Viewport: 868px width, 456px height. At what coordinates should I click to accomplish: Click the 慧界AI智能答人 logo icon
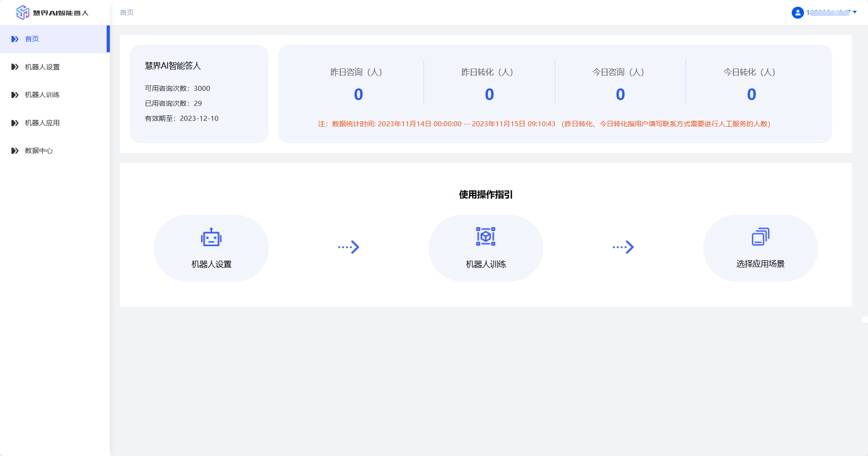(x=22, y=13)
